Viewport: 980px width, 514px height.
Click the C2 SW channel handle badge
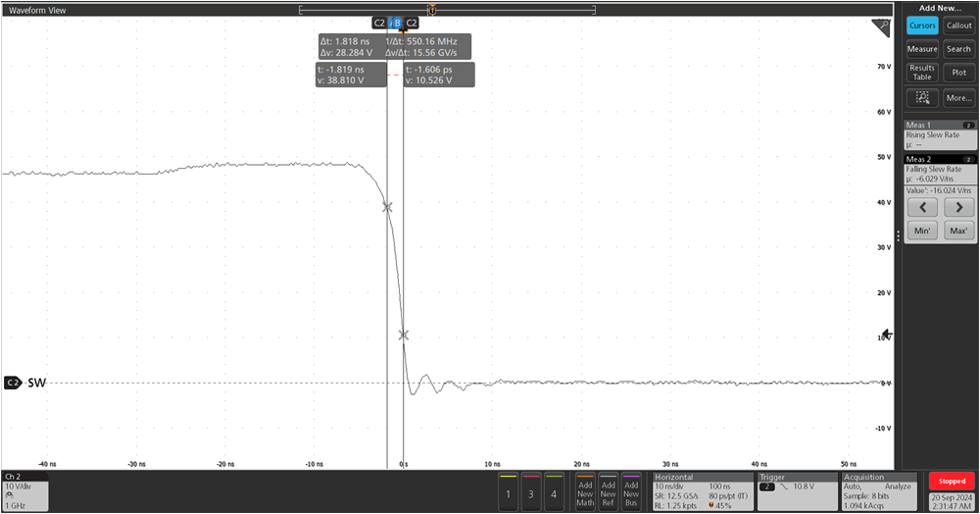(x=13, y=383)
